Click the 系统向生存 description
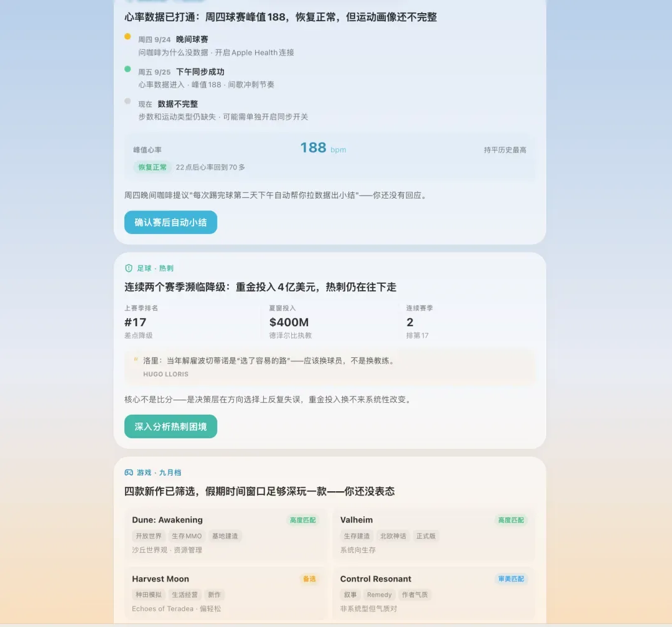Screen dimensions: 672x627 pos(358,550)
